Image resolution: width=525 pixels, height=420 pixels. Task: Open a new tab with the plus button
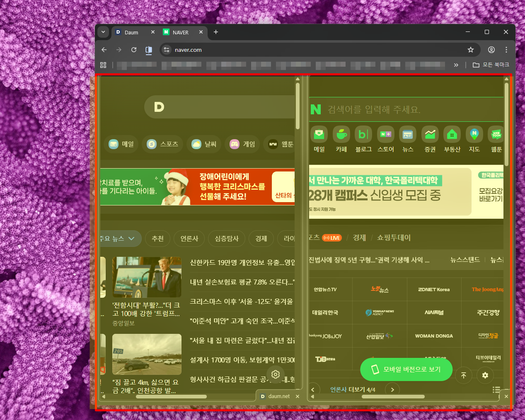(x=215, y=32)
